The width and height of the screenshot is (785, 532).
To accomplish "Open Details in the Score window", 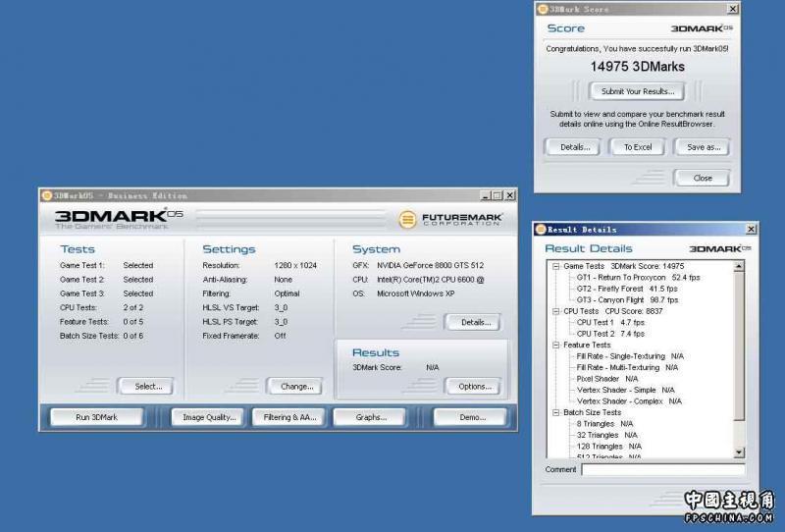I will (x=574, y=147).
